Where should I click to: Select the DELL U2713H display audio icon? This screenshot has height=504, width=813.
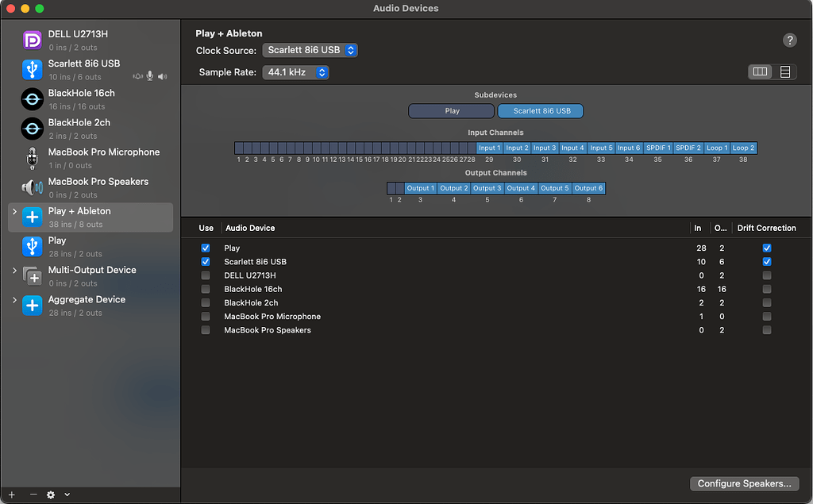pyautogui.click(x=32, y=40)
